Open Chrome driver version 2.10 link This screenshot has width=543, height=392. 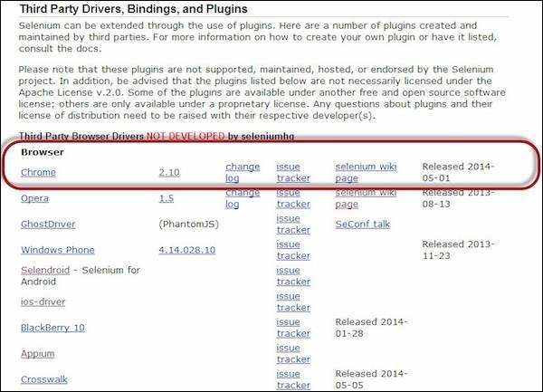169,172
